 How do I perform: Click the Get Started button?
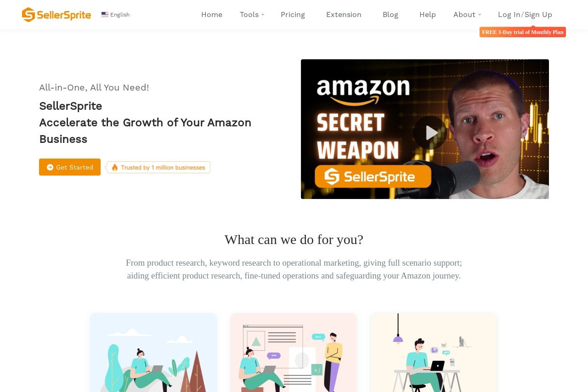(x=70, y=167)
